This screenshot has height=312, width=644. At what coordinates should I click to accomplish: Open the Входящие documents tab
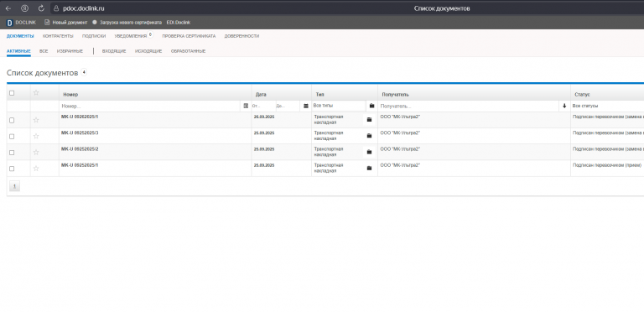coord(114,51)
